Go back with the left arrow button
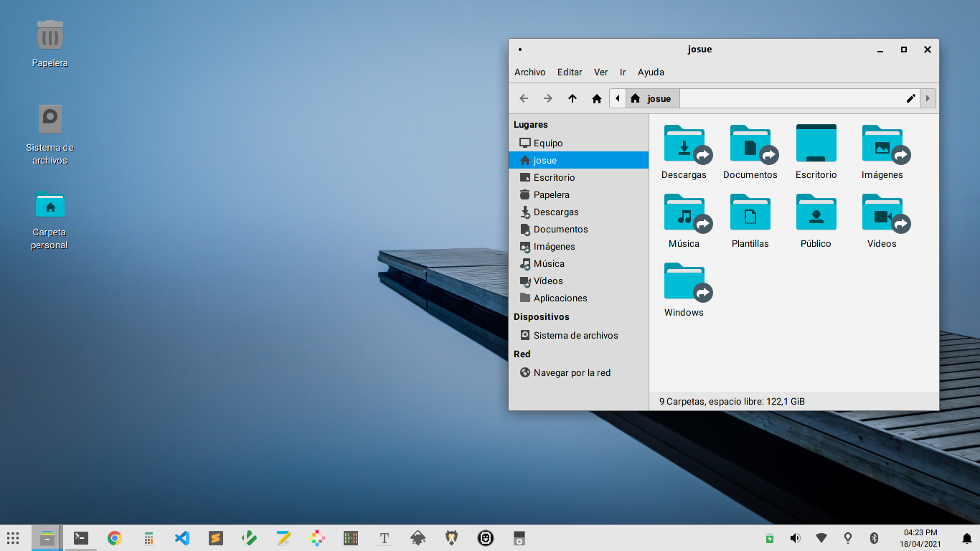Viewport: 980px width, 551px height. click(x=524, y=98)
